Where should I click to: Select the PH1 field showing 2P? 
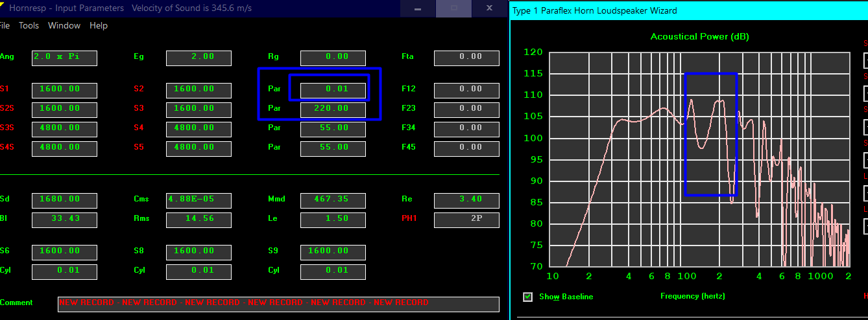pos(466,220)
